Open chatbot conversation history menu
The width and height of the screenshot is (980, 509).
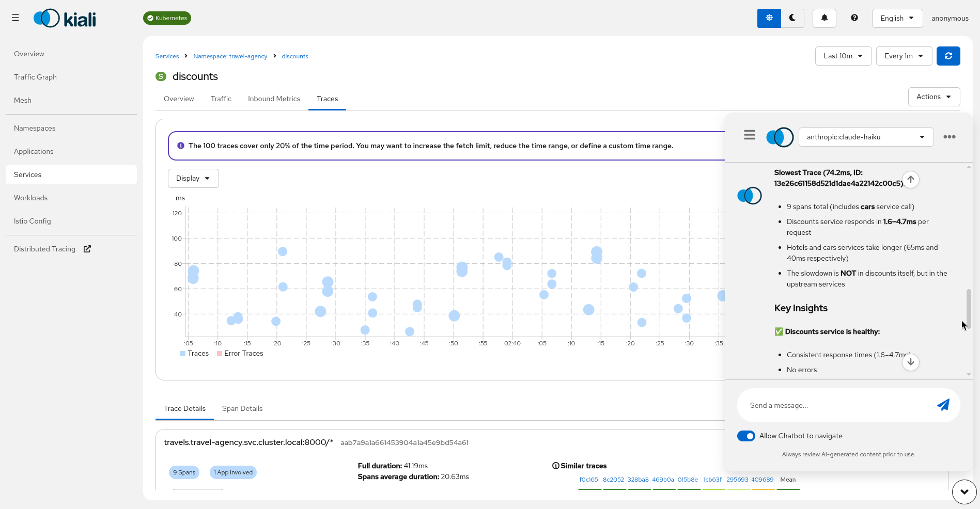tap(750, 135)
